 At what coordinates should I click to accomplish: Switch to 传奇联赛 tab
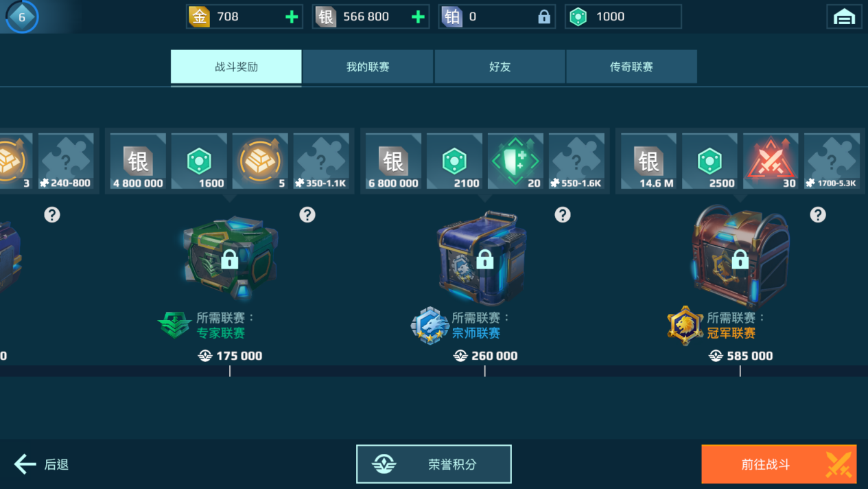pyautogui.click(x=631, y=67)
